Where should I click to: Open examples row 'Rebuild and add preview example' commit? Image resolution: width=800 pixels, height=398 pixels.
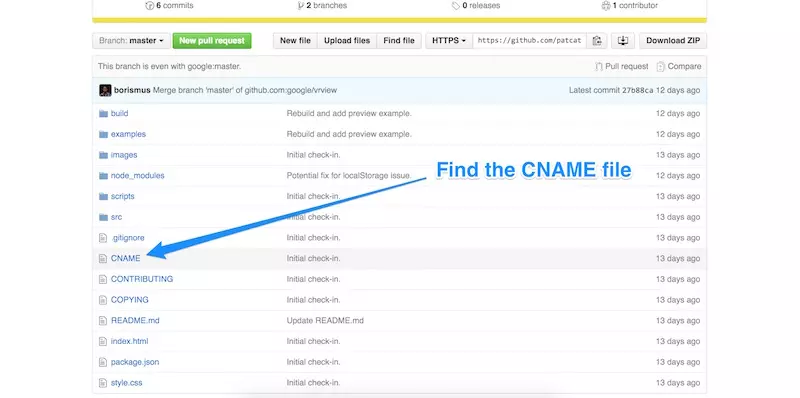[349, 134]
